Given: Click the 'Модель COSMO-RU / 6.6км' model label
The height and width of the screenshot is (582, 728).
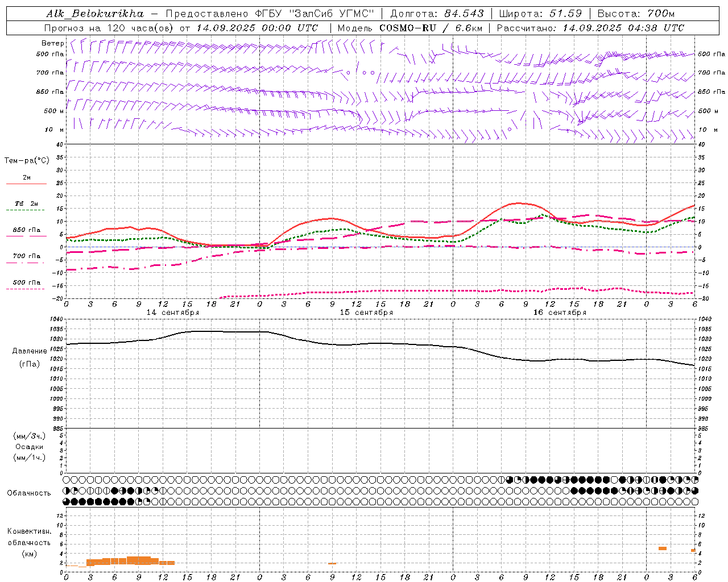Looking at the screenshot, I should [x=410, y=28].
